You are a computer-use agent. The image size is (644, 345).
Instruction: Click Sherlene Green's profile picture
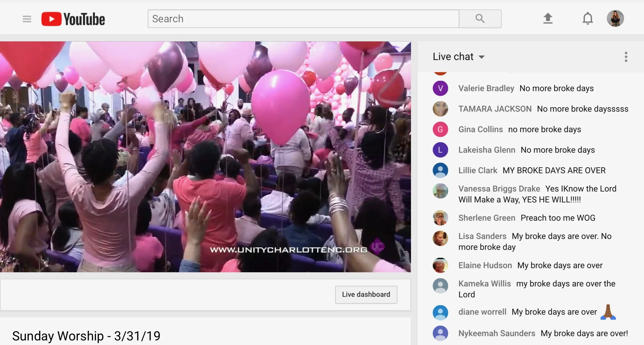[440, 218]
